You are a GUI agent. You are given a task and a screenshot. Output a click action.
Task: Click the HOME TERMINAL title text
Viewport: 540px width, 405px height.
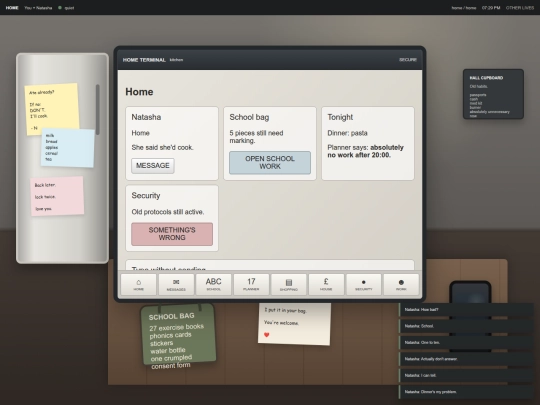tap(144, 60)
